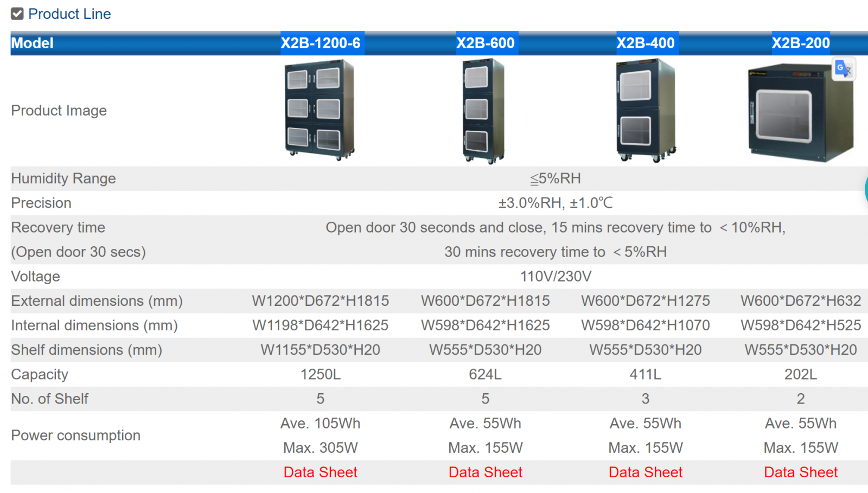This screenshot has width=868, height=493.
Task: Select the X2B-200 model header
Action: point(800,43)
